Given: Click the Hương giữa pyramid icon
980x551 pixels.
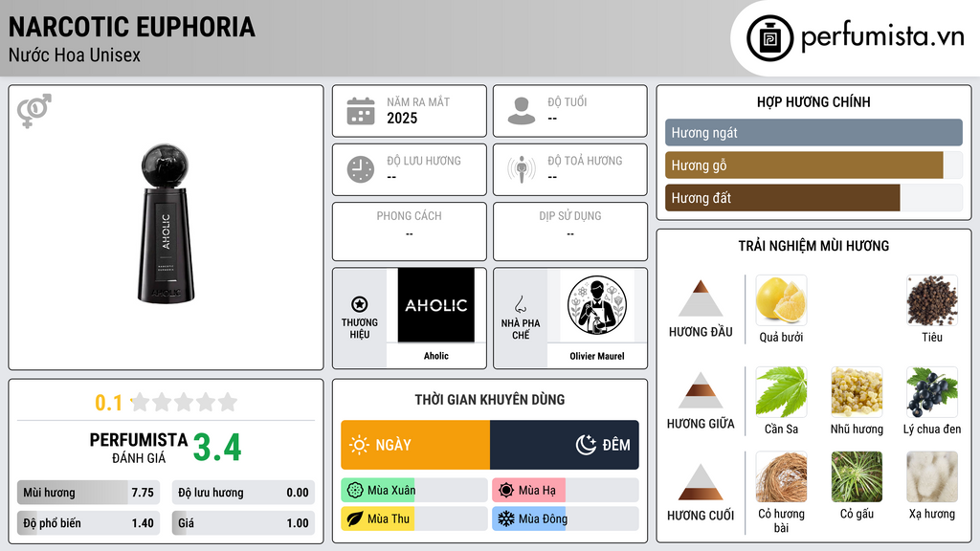Looking at the screenshot, I should tap(701, 390).
